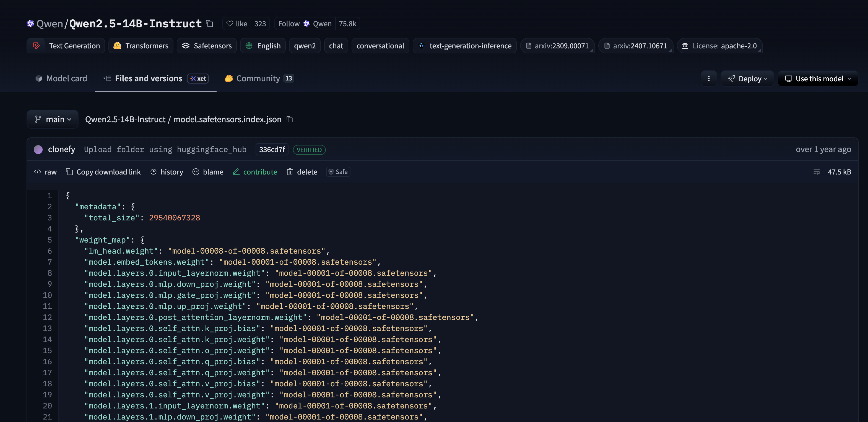Open the file history
This screenshot has height=422, width=868.
[167, 172]
